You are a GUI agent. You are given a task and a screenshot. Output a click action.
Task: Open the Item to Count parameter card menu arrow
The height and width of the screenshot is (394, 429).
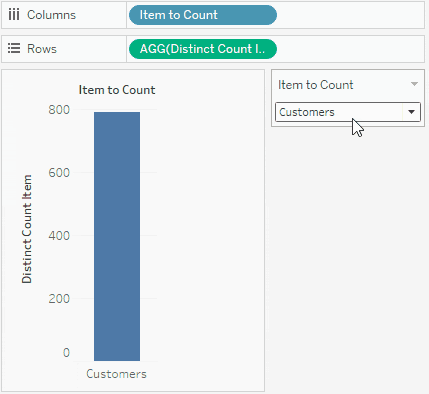(x=414, y=84)
